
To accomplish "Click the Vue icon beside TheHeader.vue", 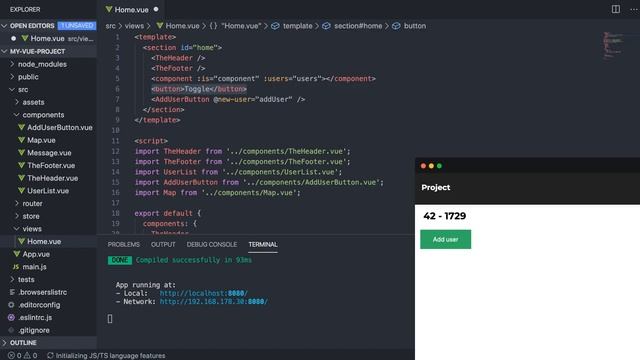I will click(x=22, y=178).
